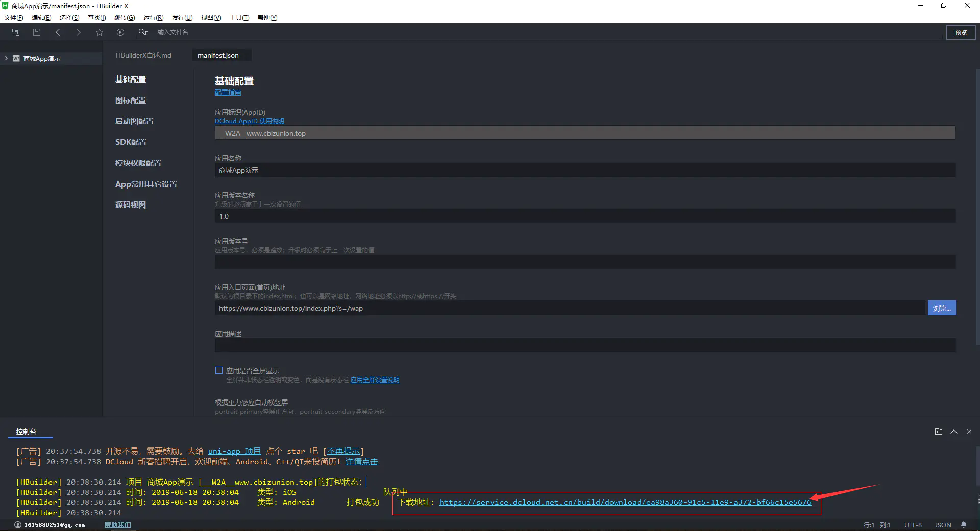
Task: Open 源码视图 section
Action: (x=131, y=205)
